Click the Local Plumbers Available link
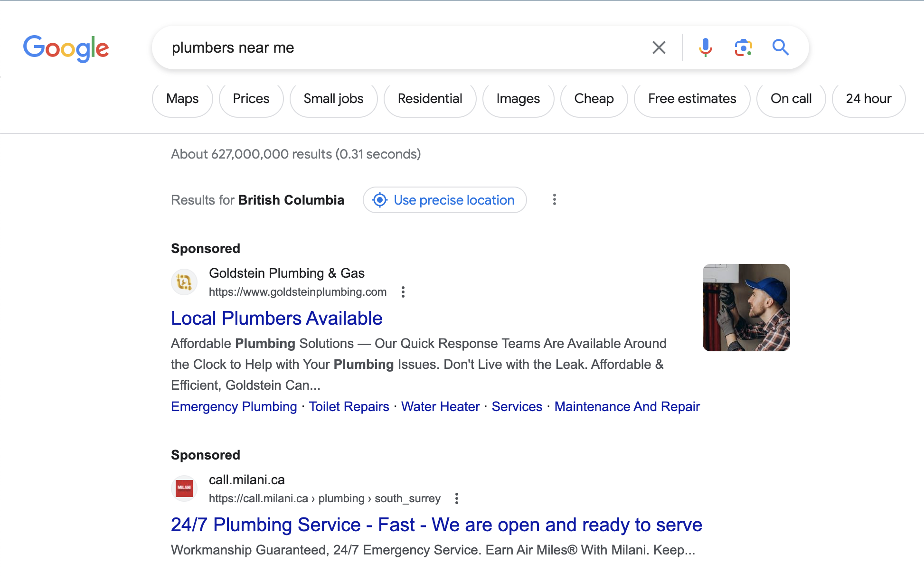This screenshot has width=924, height=582. click(277, 319)
